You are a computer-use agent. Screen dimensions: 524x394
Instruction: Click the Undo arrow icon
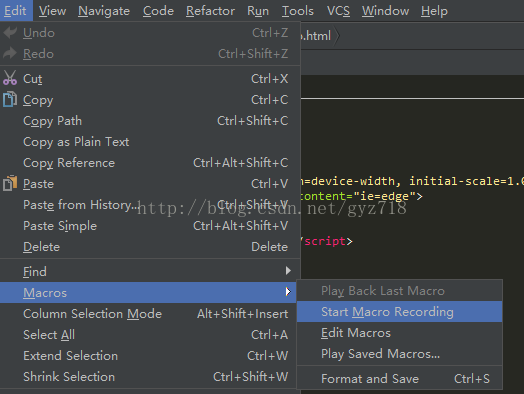(10, 32)
